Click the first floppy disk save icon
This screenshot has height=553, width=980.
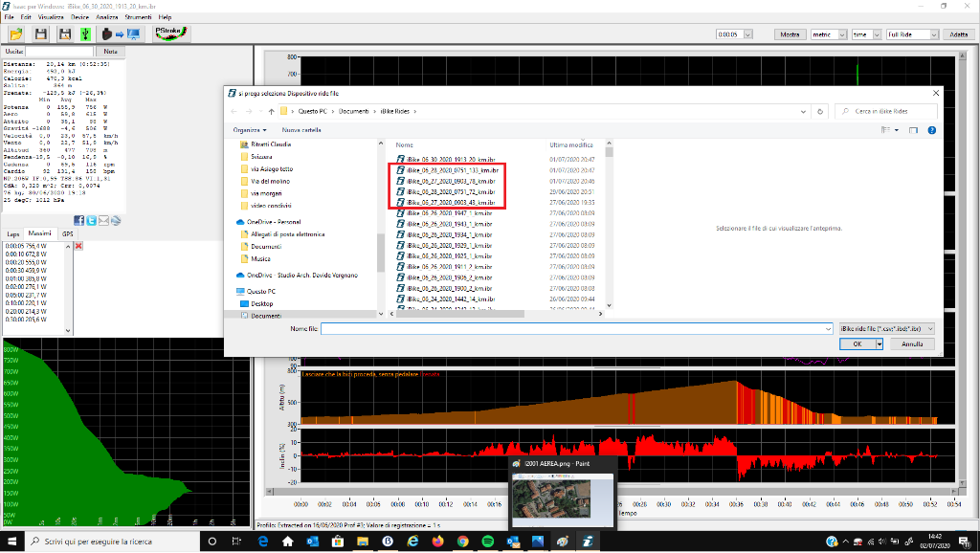click(41, 34)
